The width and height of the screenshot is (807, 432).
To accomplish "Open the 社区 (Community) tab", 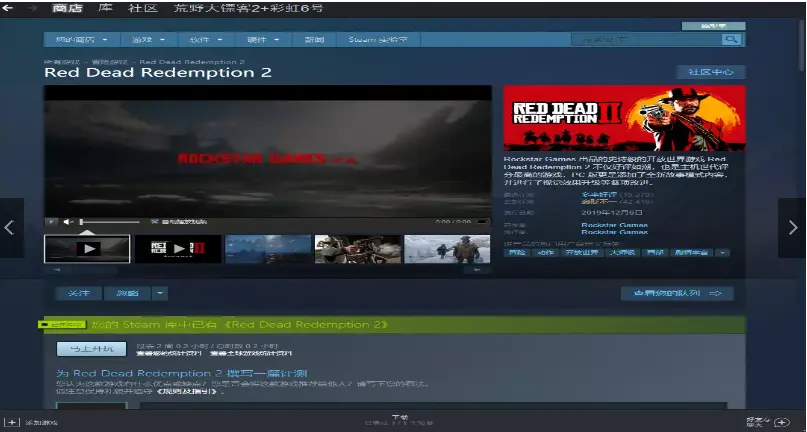I will coord(143,8).
